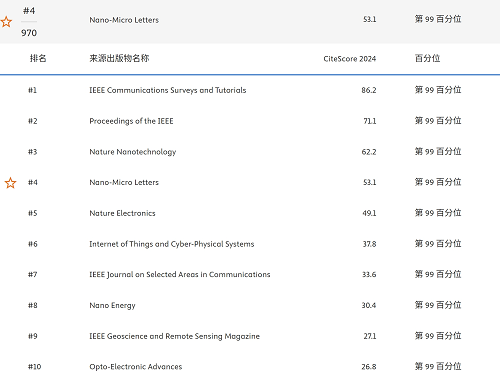Image resolution: width=500 pixels, height=385 pixels.
Task: Open Opto-Electronic Advances source page
Action: point(136,367)
